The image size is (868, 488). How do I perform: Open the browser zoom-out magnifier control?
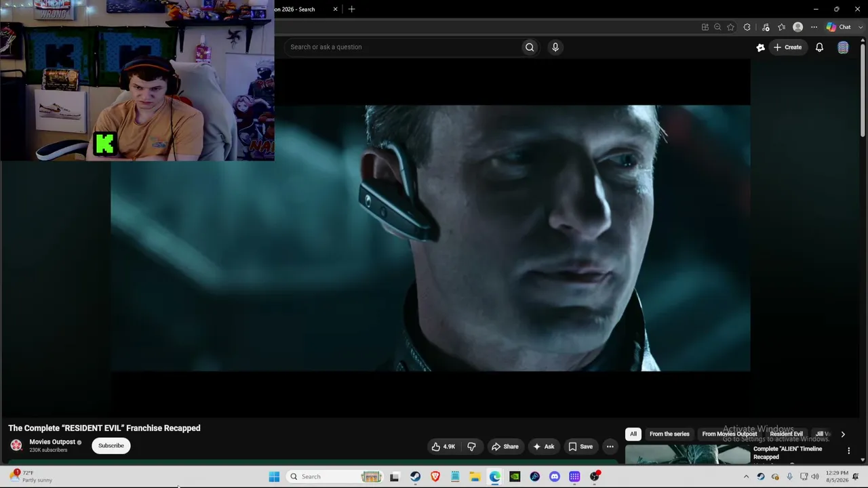click(x=717, y=27)
